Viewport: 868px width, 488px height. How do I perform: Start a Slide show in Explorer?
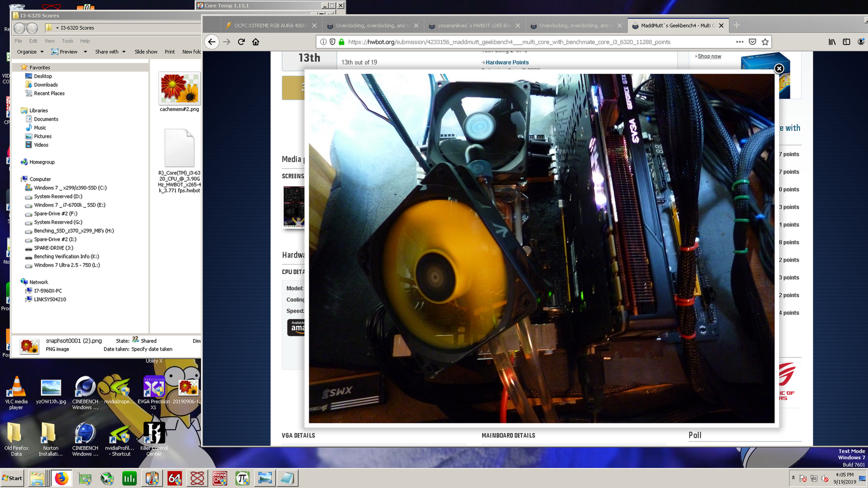point(146,52)
